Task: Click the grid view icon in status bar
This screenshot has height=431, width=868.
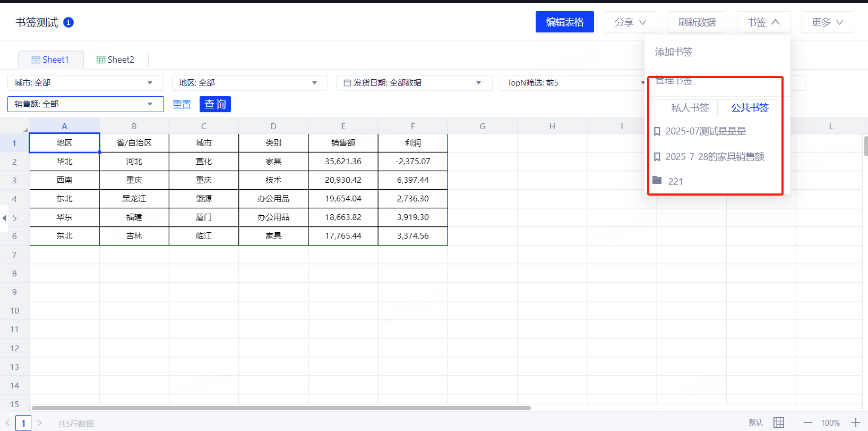Action: (778, 422)
